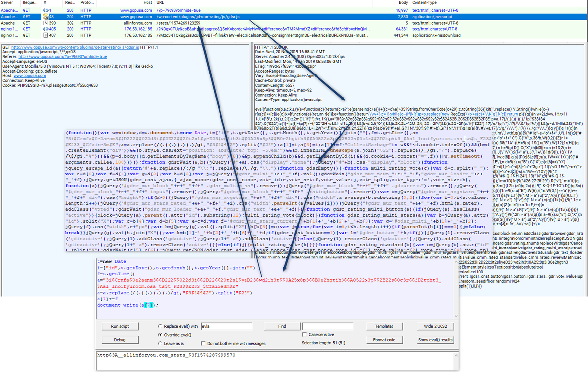Click HTML session icon for row 1
588x372 pixels.
(x=45, y=10)
